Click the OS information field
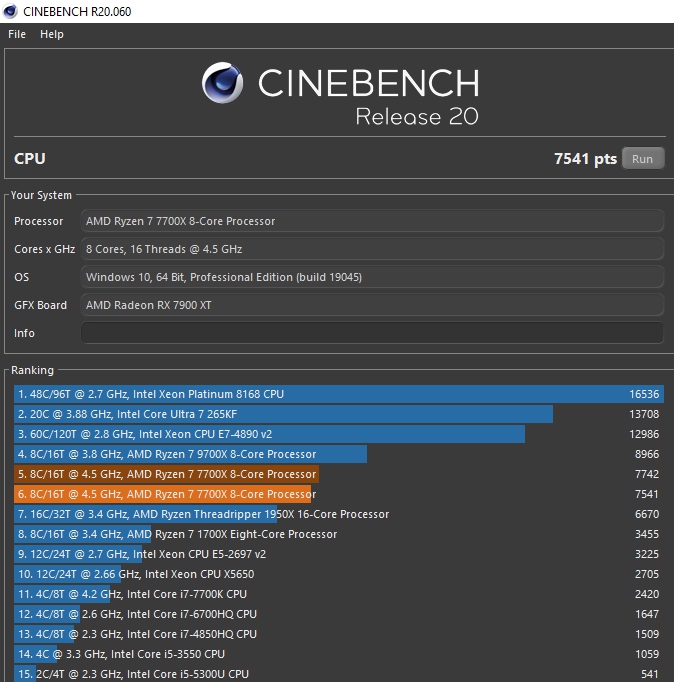This screenshot has width=674, height=682. click(x=372, y=277)
